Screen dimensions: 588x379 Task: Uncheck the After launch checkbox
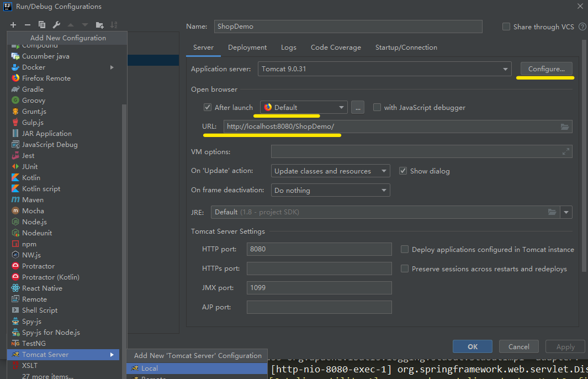(208, 107)
